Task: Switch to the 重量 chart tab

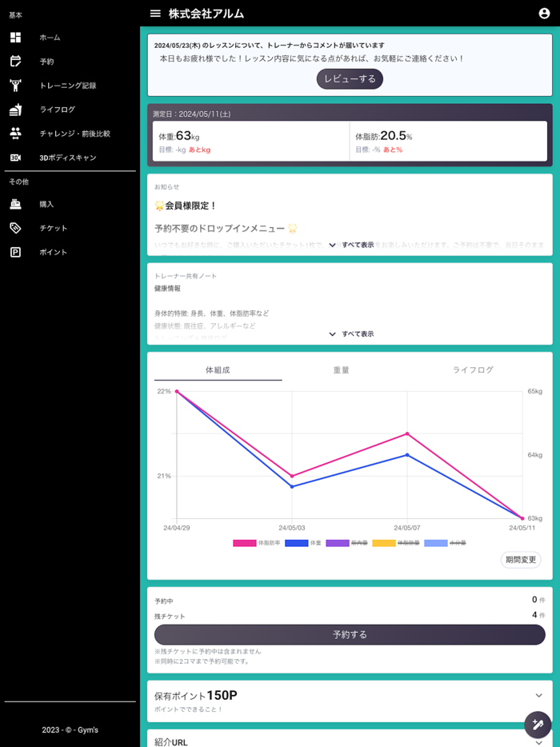Action: (342, 370)
